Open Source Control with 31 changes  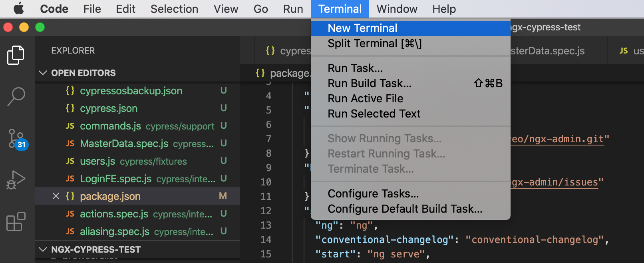pyautogui.click(x=16, y=139)
